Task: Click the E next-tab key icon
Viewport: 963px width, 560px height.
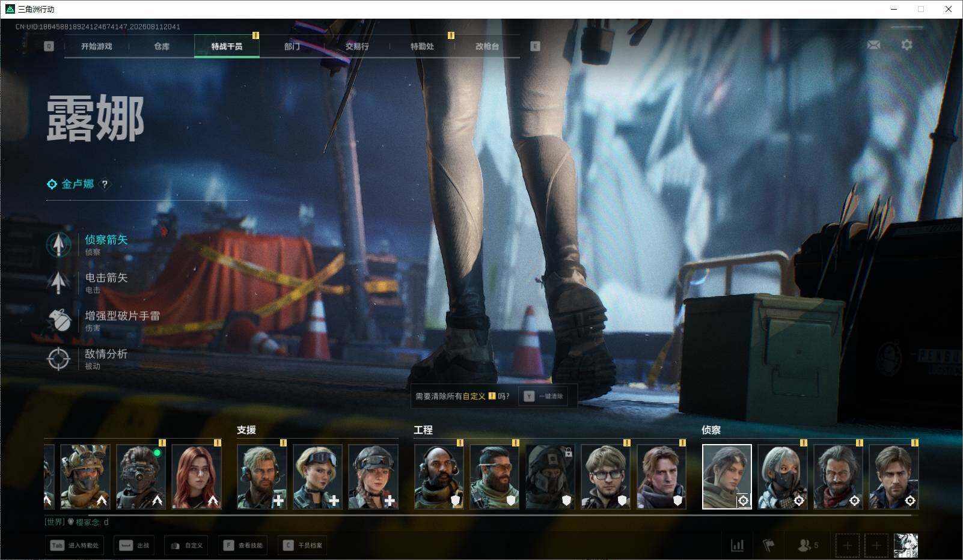Action: coord(535,46)
